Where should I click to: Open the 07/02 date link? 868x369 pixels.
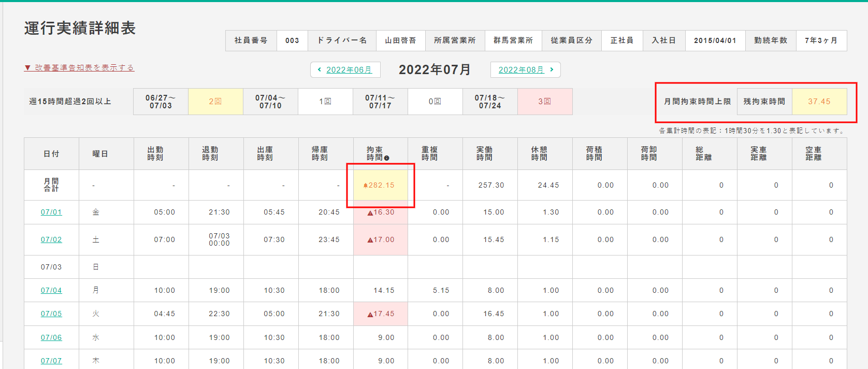click(51, 239)
